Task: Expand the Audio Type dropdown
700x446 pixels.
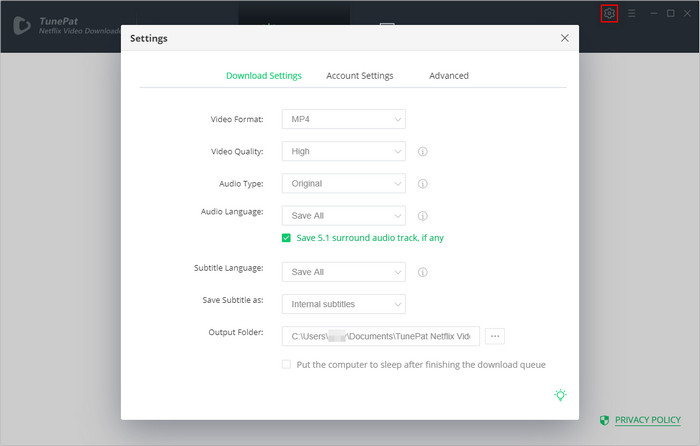Action: (x=344, y=183)
